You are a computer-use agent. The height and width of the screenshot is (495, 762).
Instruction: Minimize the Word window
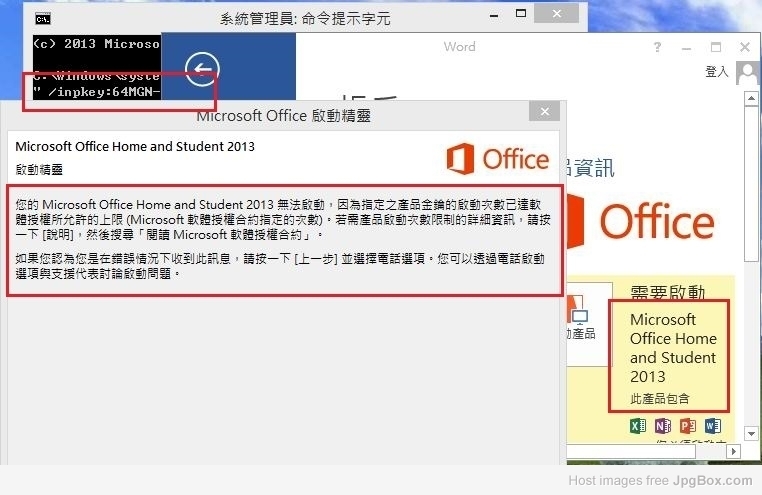pos(686,48)
